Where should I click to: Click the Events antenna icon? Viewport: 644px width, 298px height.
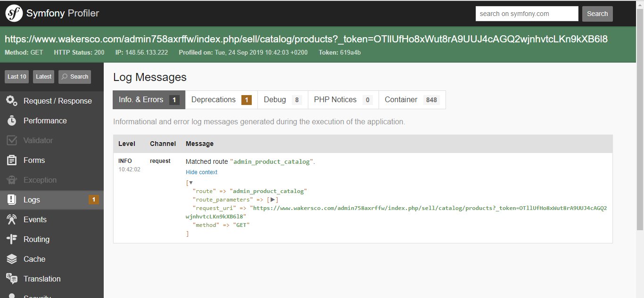pos(12,219)
